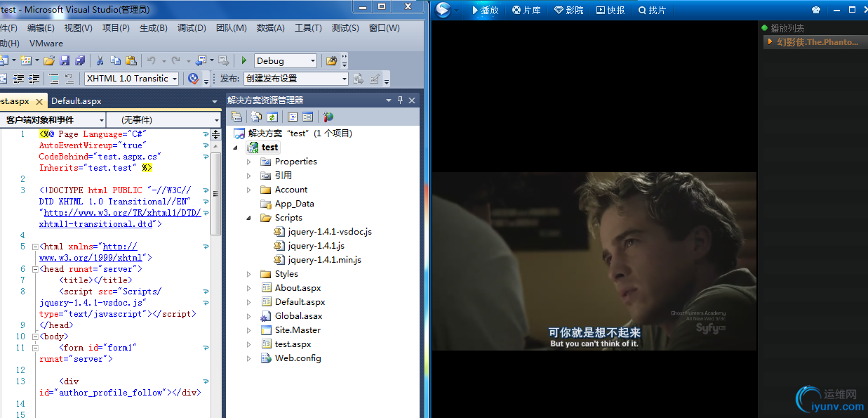Image resolution: width=868 pixels, height=418 pixels.
Task: Open the 工具(T) menu
Action: click(308, 28)
